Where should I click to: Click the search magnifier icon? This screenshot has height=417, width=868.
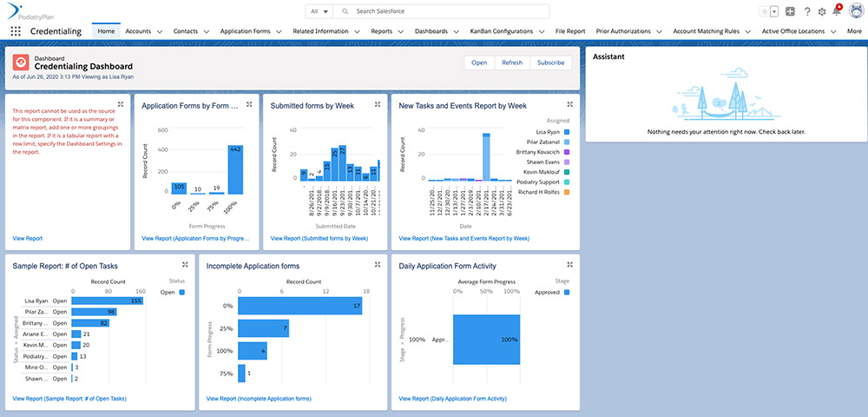pos(345,11)
